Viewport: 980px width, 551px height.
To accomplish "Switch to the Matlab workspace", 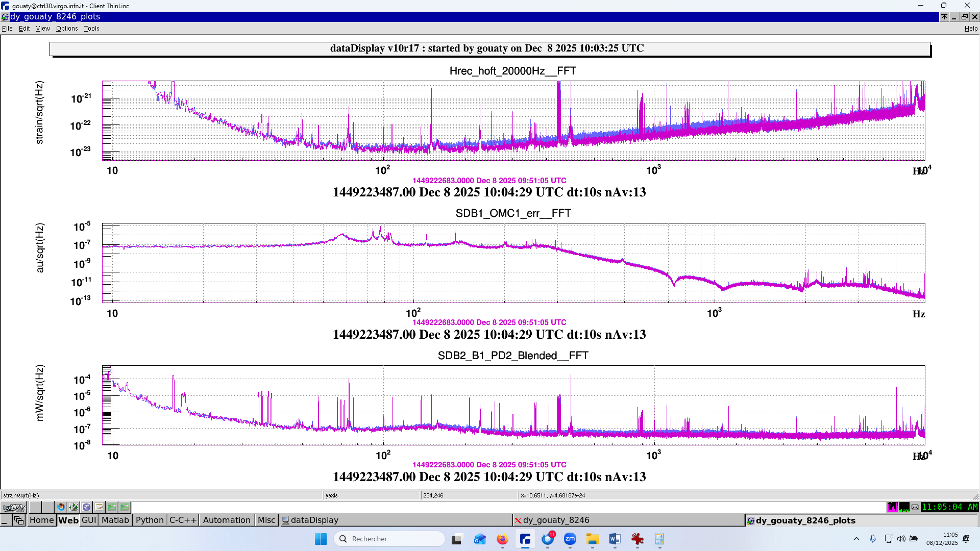I will (x=115, y=520).
